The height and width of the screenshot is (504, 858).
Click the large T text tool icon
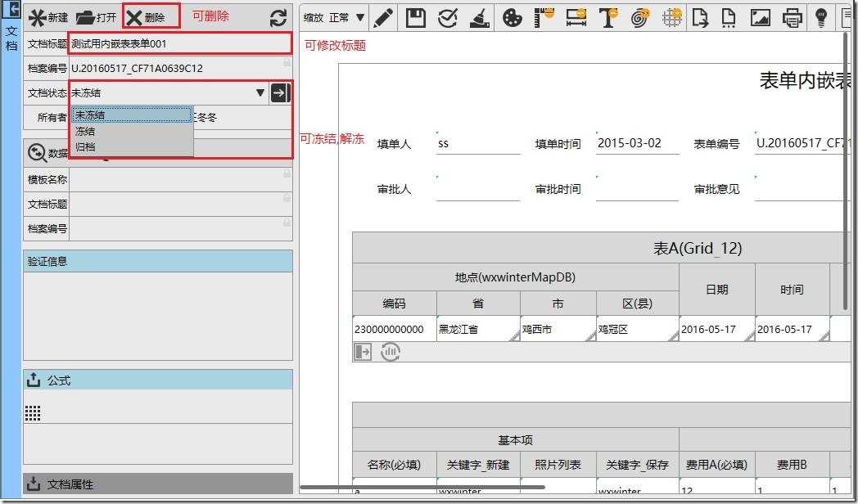(x=608, y=17)
